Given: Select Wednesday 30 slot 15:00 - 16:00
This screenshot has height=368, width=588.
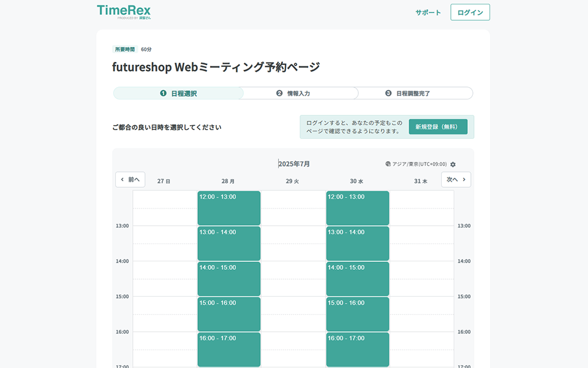Looking at the screenshot, I should (x=357, y=314).
